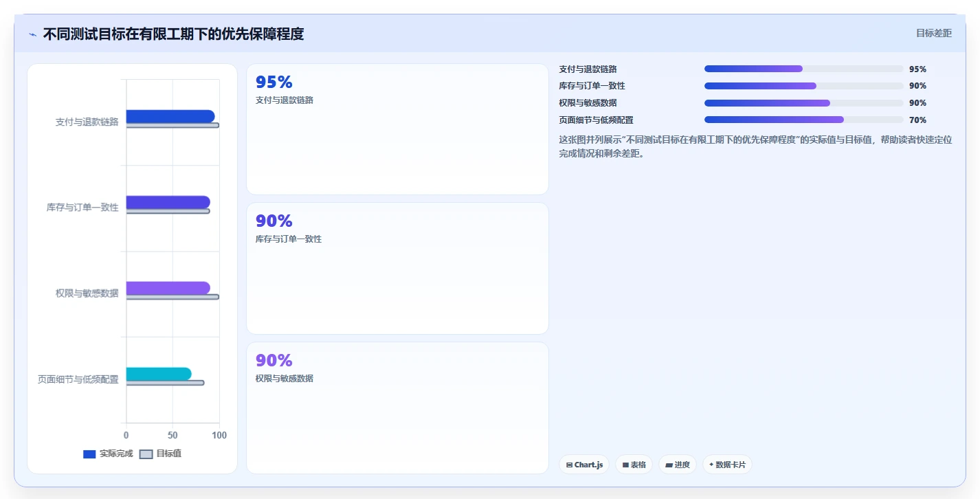Click the 支付与退款链路 chart axis label
This screenshot has height=499, width=980.
[87, 122]
